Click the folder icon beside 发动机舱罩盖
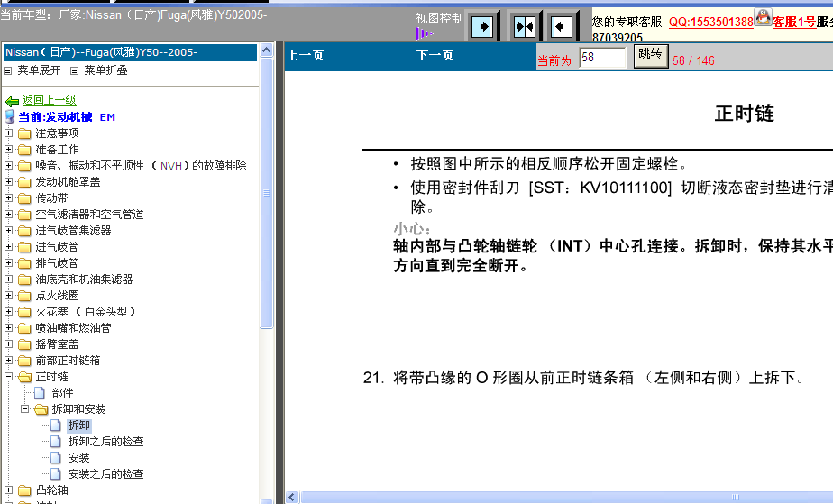The image size is (833, 504). tap(24, 182)
